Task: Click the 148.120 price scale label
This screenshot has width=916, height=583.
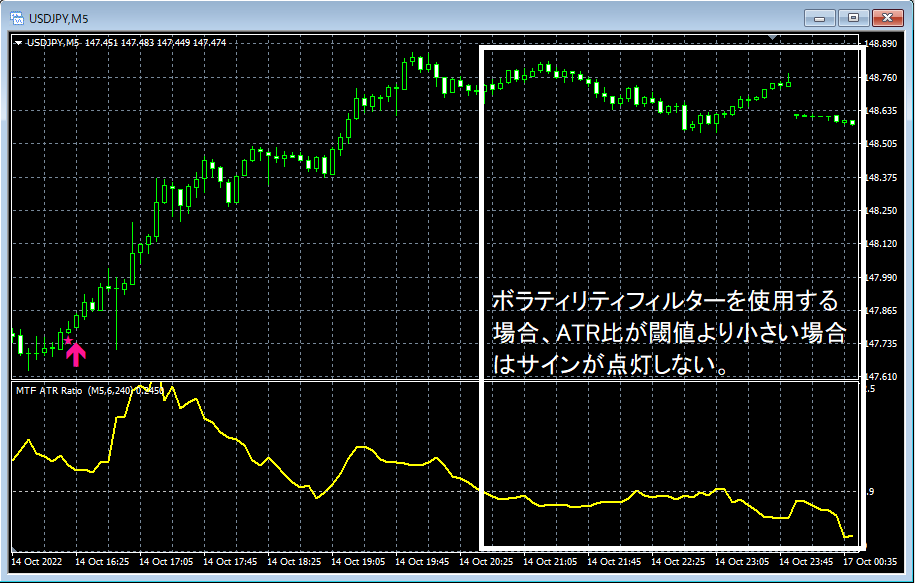Action: (x=880, y=244)
